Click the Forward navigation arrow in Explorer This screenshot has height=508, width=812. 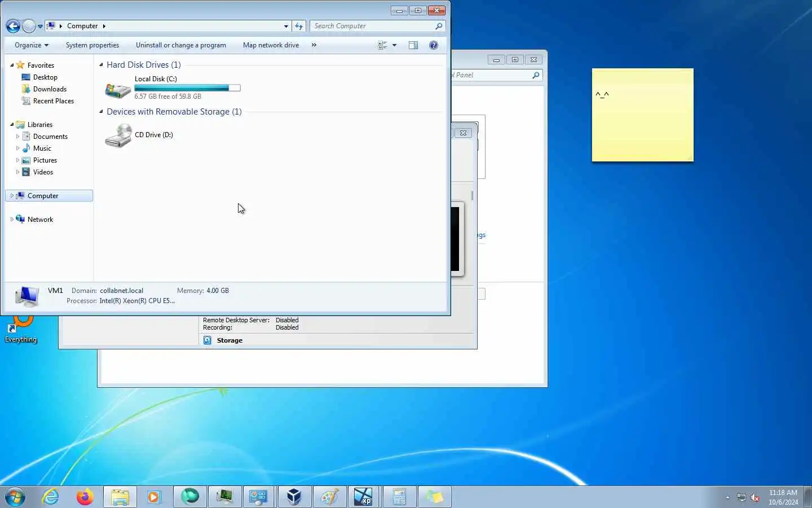tap(29, 26)
